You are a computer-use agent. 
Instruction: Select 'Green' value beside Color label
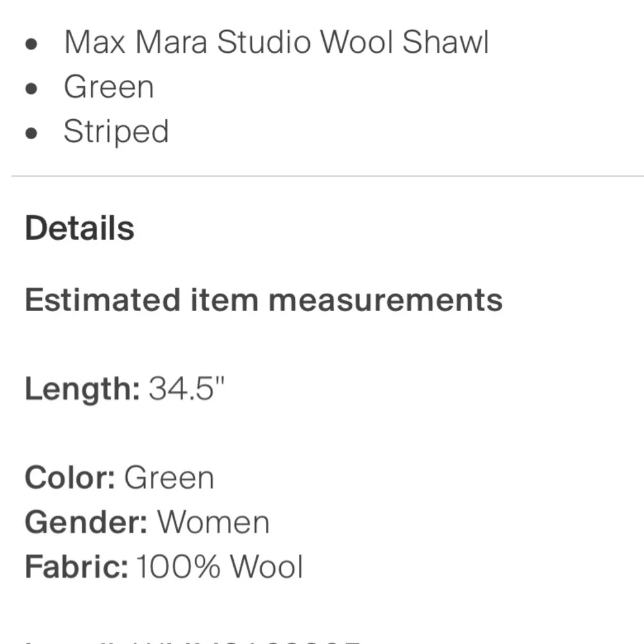(x=169, y=478)
